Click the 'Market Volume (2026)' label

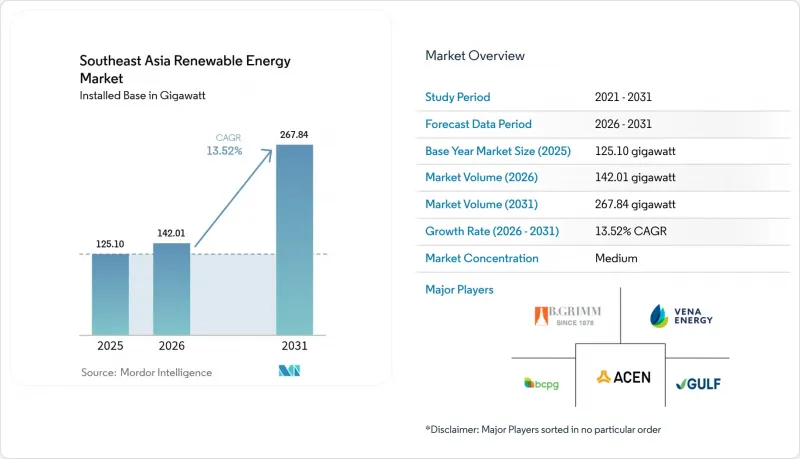(x=482, y=177)
